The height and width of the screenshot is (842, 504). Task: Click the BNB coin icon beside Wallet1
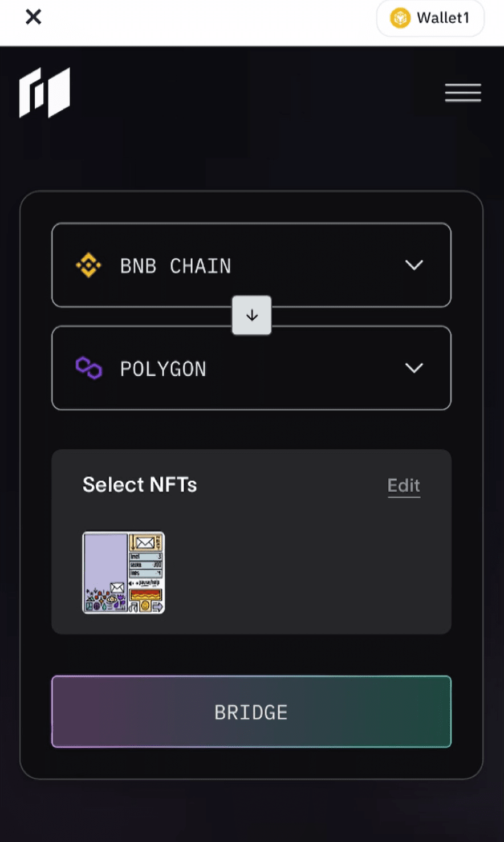click(400, 18)
